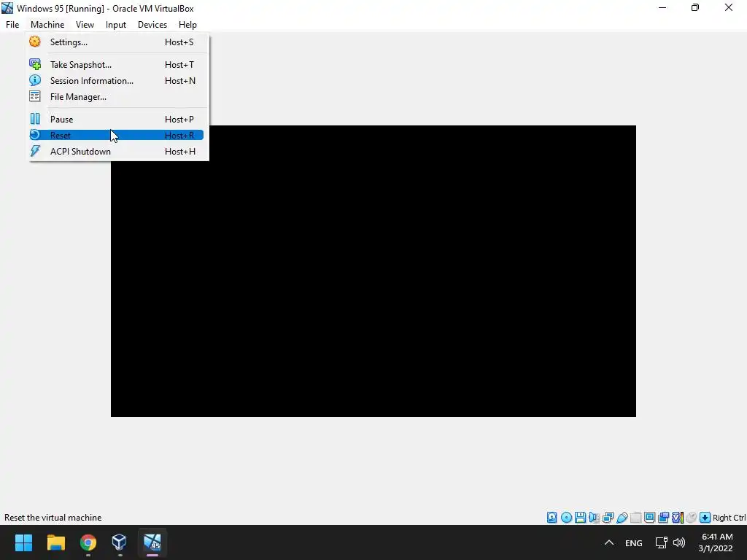This screenshot has width=747, height=560.
Task: Open the Devices menu
Action: pos(152,25)
